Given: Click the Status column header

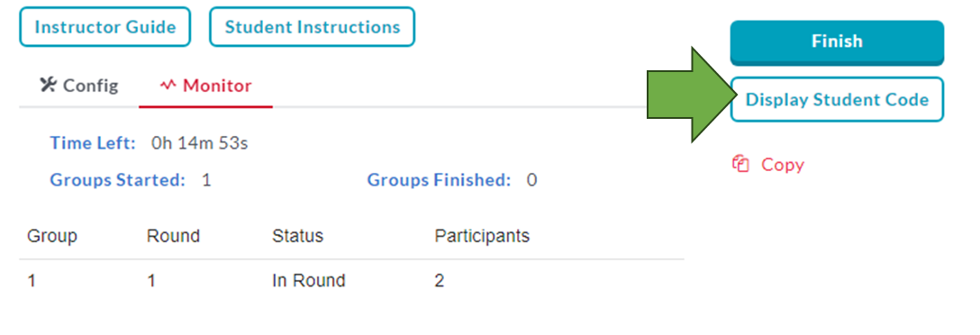Looking at the screenshot, I should (297, 236).
